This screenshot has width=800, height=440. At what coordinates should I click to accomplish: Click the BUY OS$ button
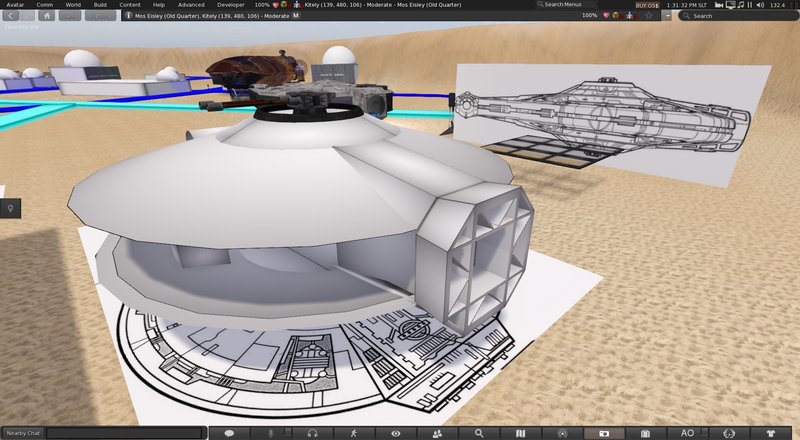647,5
